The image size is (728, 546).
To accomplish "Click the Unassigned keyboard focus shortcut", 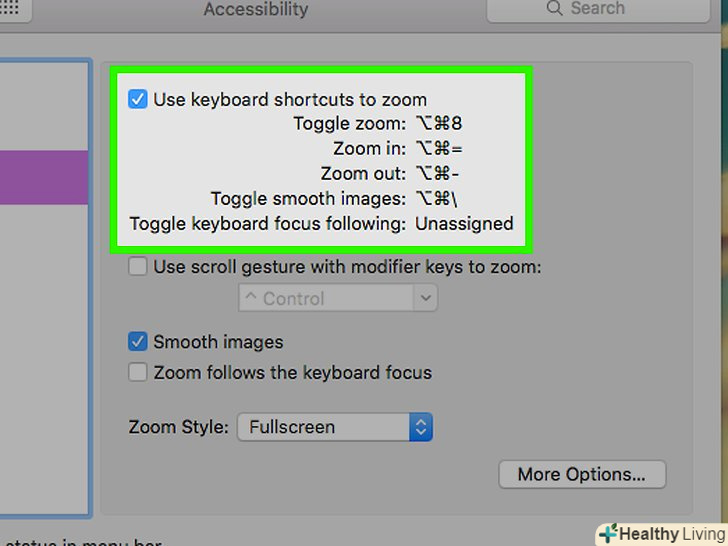I will [x=463, y=224].
